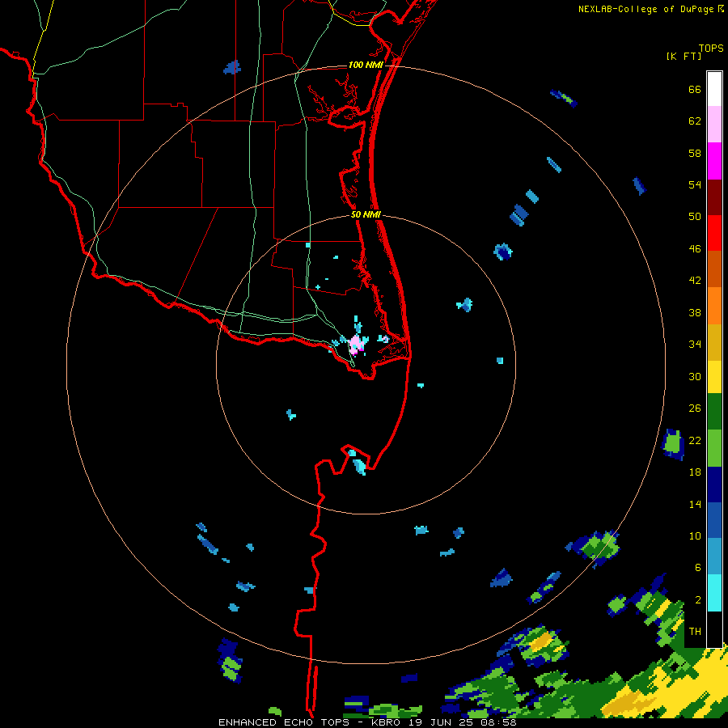Click the legend value 22
The image size is (728, 728).
click(695, 440)
